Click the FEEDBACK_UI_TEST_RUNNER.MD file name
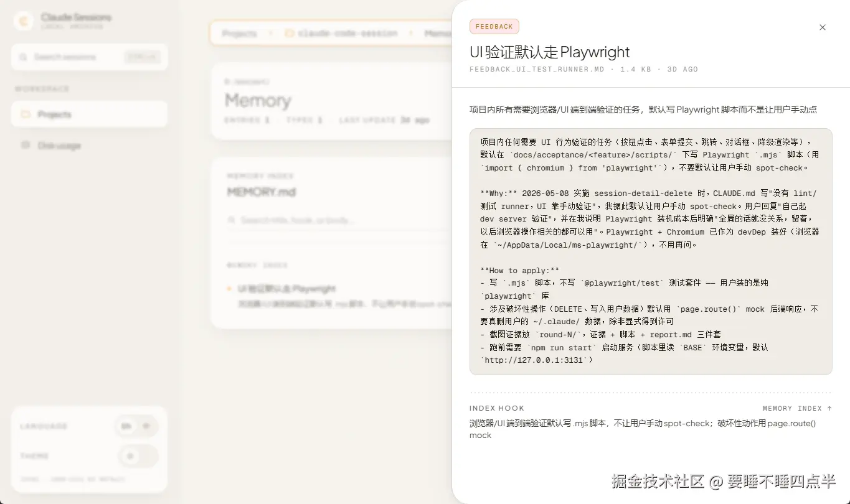The height and width of the screenshot is (504, 850). [x=537, y=70]
